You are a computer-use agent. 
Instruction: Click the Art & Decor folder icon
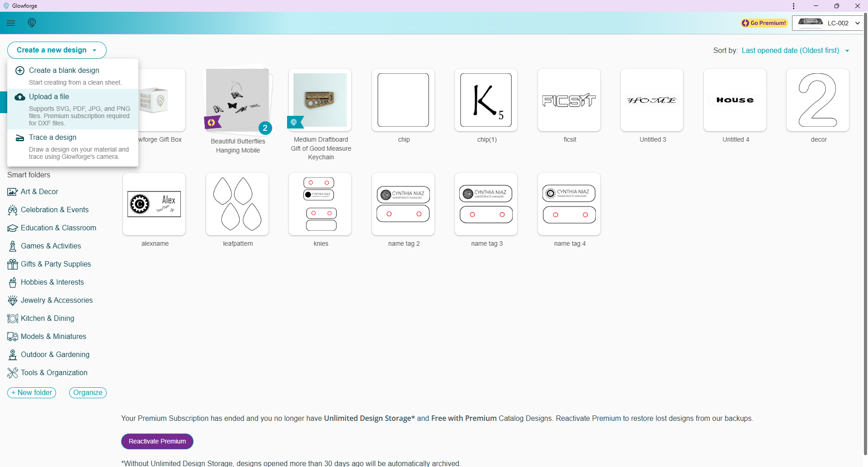pos(12,192)
